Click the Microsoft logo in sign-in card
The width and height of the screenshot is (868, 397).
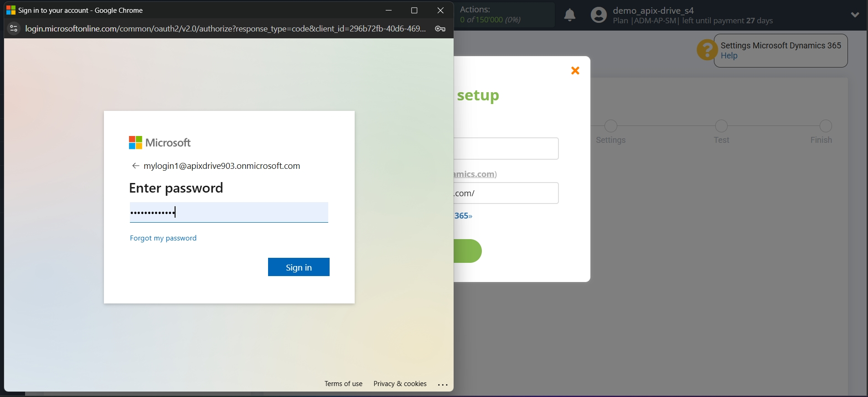(x=160, y=143)
